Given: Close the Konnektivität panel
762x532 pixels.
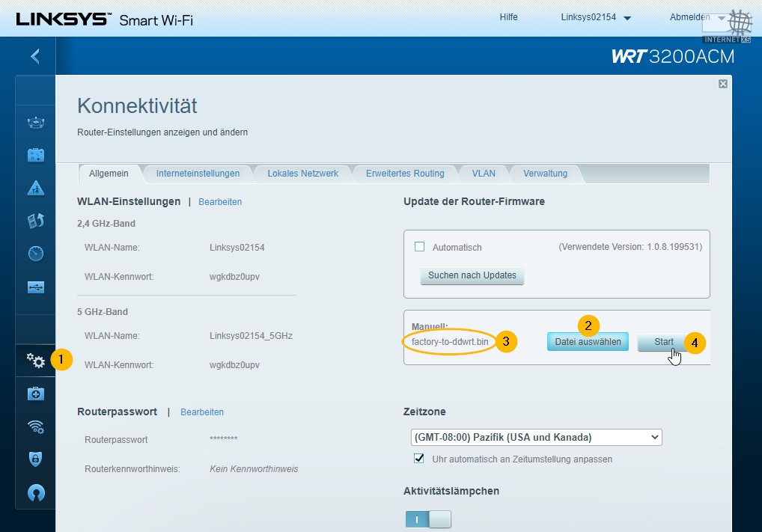Looking at the screenshot, I should click(x=723, y=84).
